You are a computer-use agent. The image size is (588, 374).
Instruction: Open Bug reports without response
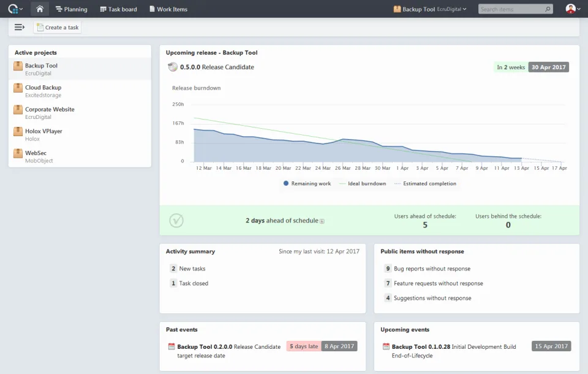[432, 269]
